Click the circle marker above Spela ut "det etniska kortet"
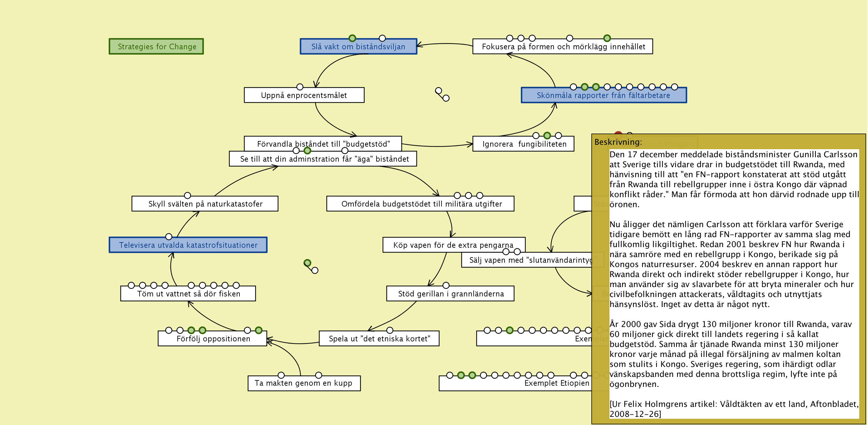 coord(390,330)
